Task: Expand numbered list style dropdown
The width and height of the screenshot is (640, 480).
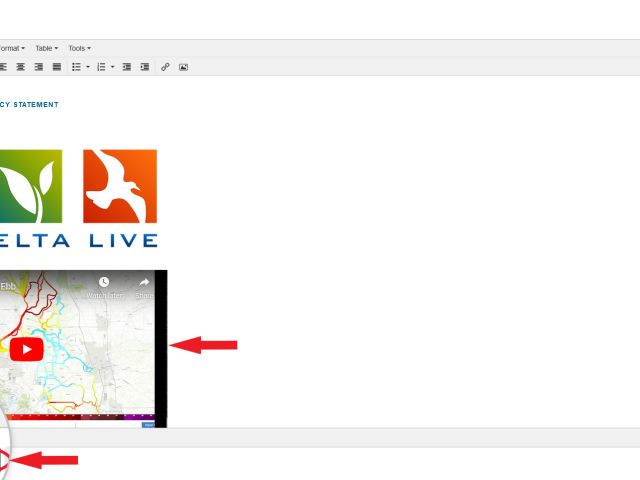Action: [x=113, y=67]
